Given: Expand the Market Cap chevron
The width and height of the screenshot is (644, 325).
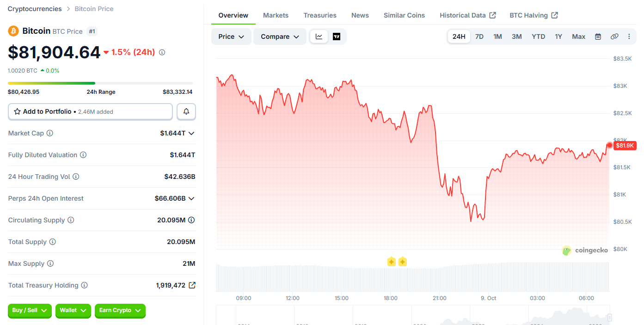Looking at the screenshot, I should coord(191,133).
